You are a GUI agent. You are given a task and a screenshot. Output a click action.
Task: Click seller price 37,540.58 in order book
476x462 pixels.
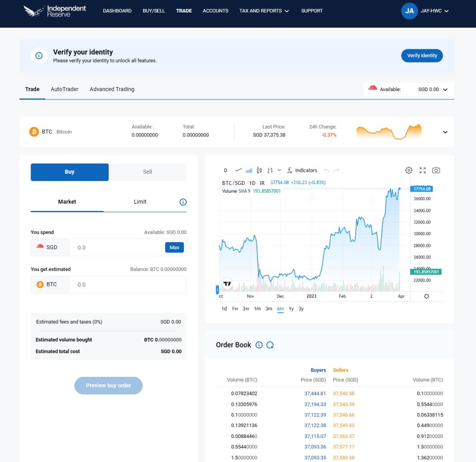tap(344, 394)
